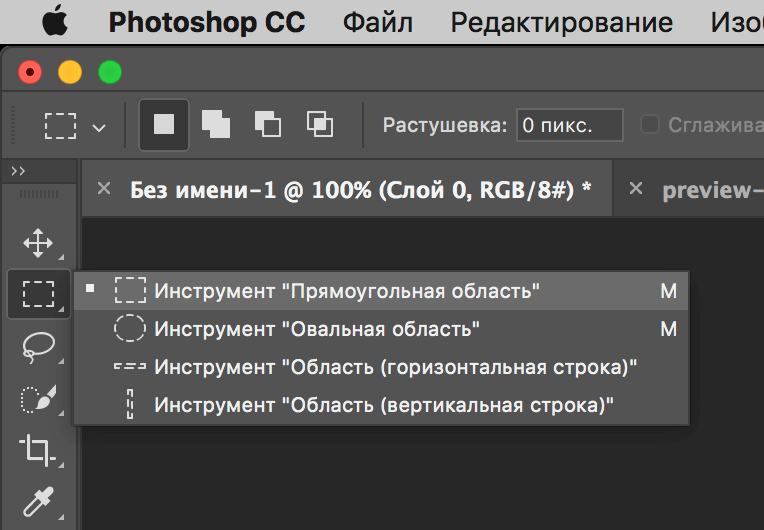
Task: Select the Crop tool
Action: [38, 450]
